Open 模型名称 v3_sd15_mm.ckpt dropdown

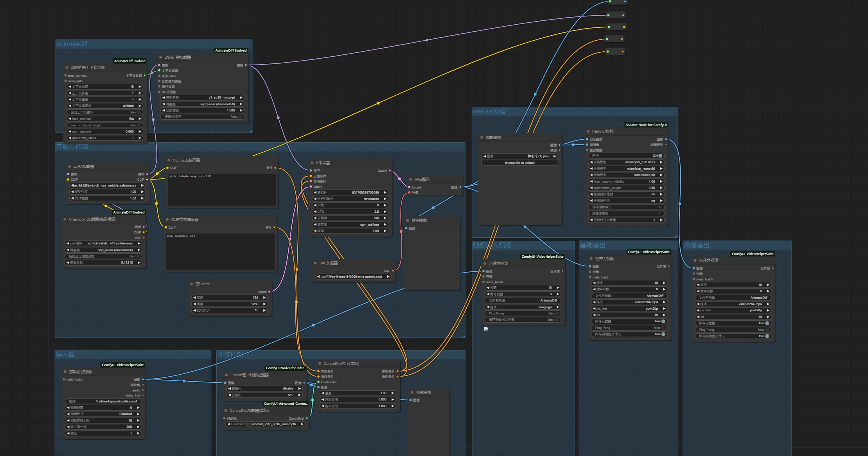click(x=202, y=98)
